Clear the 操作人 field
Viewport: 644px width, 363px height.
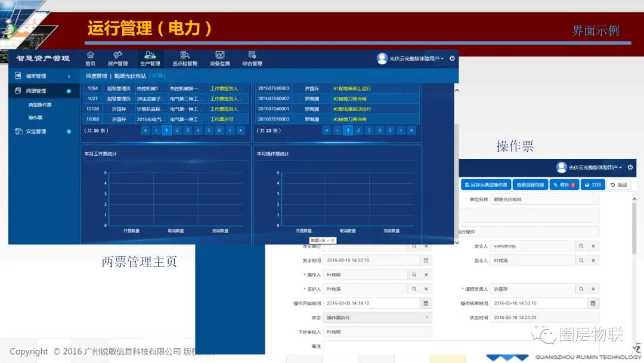tap(426, 275)
